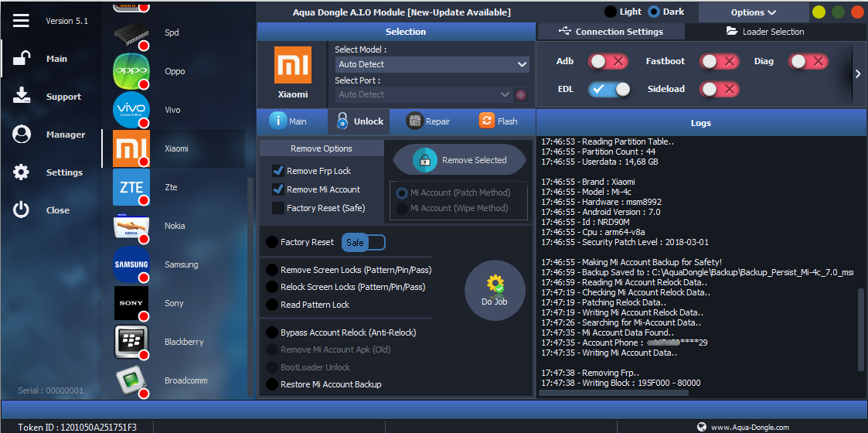This screenshot has width=868, height=433.
Task: Select the Samsung brand icon
Action: tap(131, 264)
